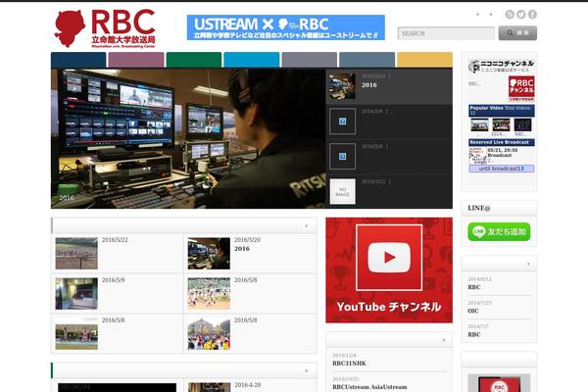Open the 2016/5/9 building thumbnail in grid

tap(76, 293)
